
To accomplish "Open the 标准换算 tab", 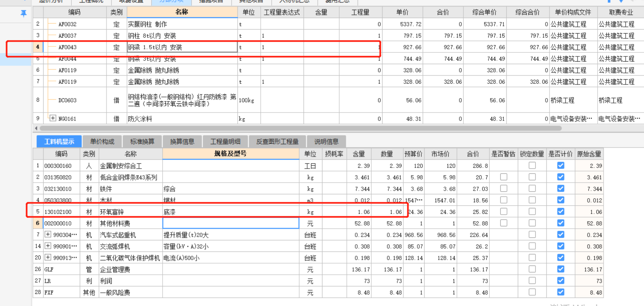I will coord(142,141).
